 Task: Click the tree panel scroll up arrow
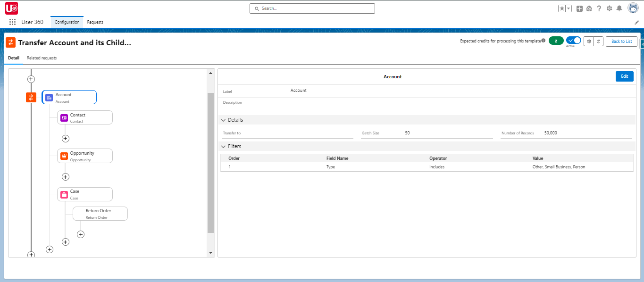[x=210, y=73]
